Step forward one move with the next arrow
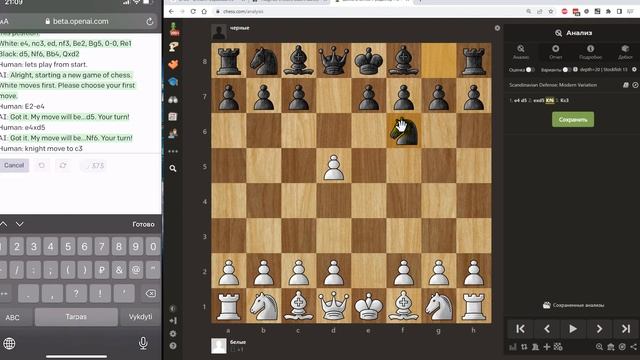640x360 pixels. pyautogui.click(x=599, y=329)
